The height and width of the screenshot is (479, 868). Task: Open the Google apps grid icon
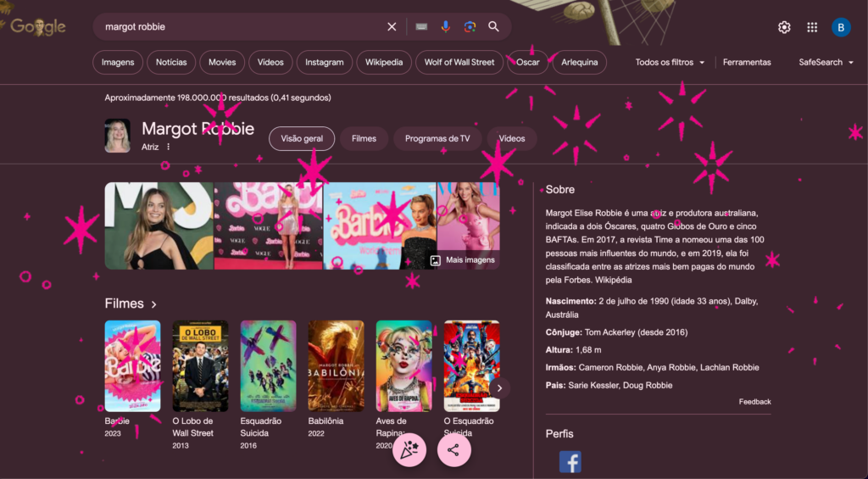tap(812, 27)
